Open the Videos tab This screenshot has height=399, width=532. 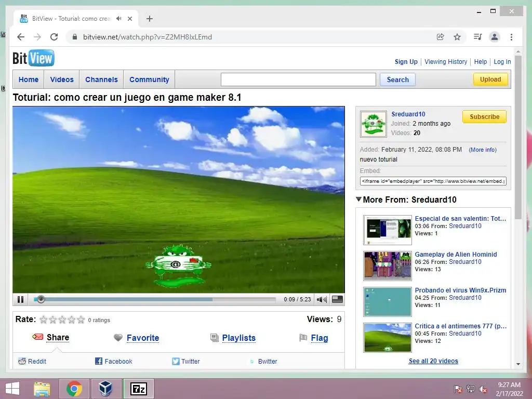[x=62, y=79]
